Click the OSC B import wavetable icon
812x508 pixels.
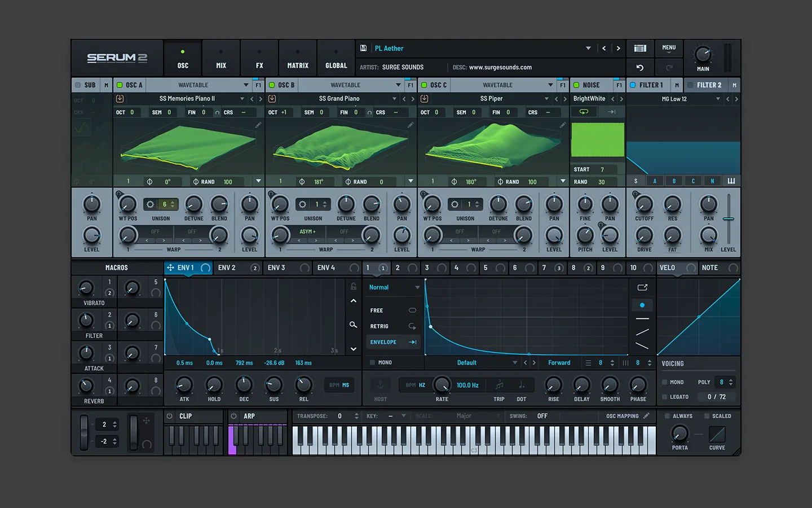point(272,98)
